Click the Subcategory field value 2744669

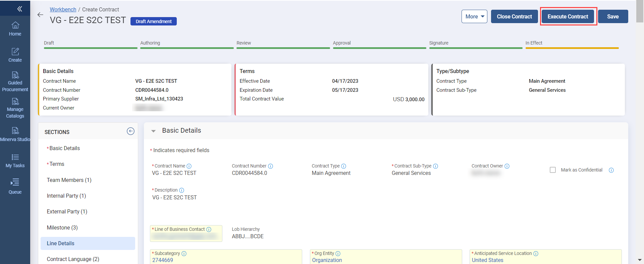point(163,260)
